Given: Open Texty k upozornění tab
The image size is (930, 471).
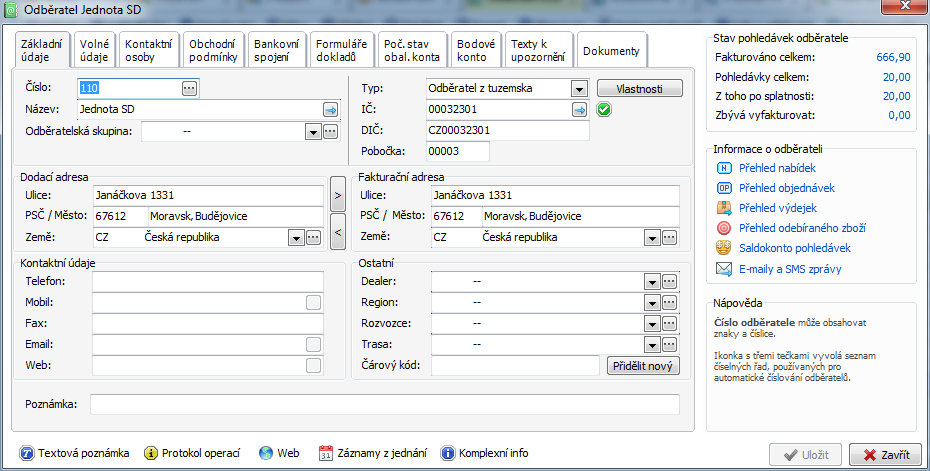Looking at the screenshot, I should point(539,50).
